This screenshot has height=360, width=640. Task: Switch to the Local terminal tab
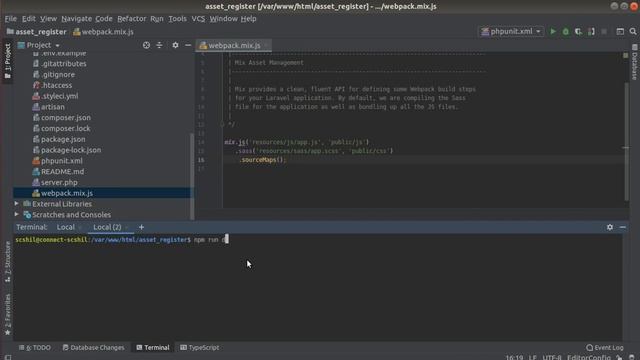66,227
